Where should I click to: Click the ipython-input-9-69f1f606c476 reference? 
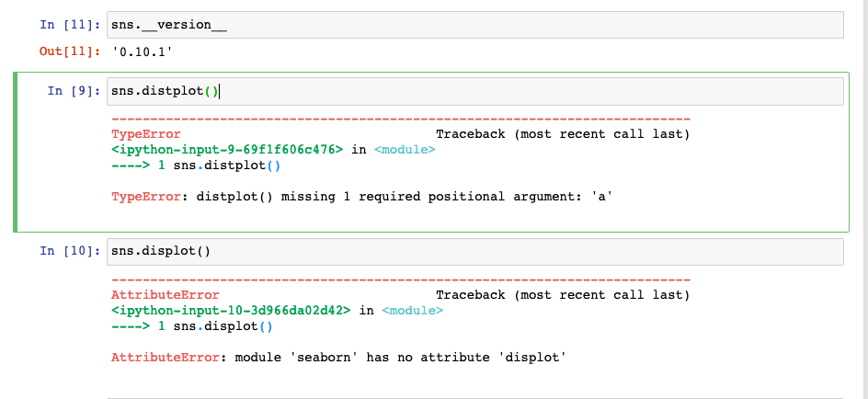(227, 150)
